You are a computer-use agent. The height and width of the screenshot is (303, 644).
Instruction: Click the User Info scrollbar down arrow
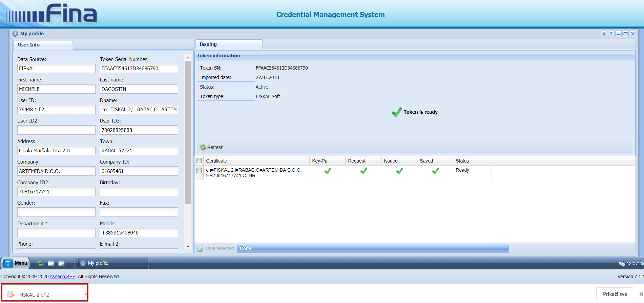188,247
